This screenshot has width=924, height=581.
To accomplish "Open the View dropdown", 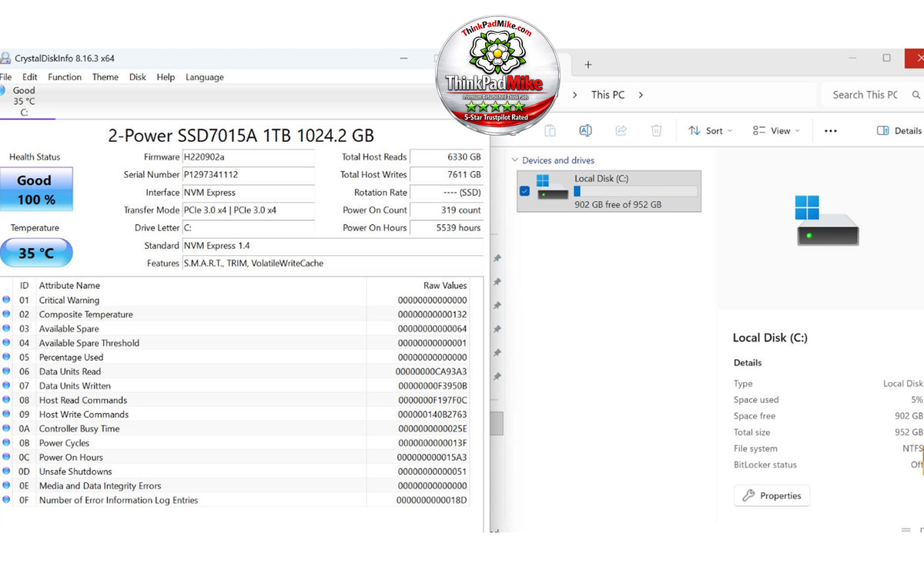I will (x=776, y=131).
